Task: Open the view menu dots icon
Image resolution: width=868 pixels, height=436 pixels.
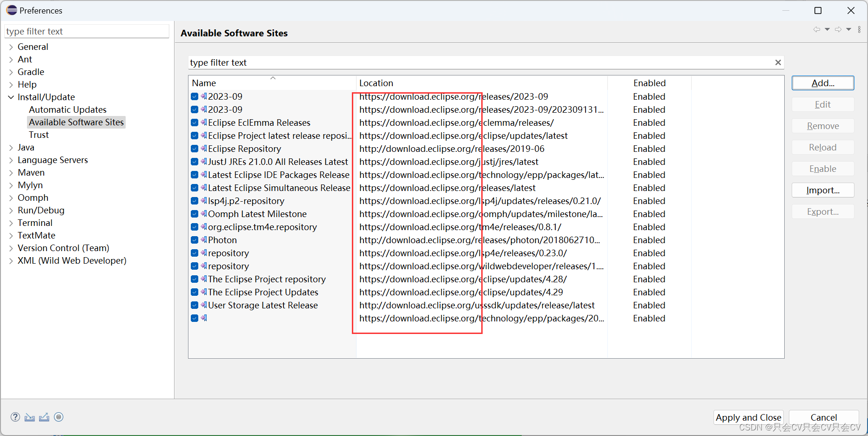Action: tap(859, 29)
